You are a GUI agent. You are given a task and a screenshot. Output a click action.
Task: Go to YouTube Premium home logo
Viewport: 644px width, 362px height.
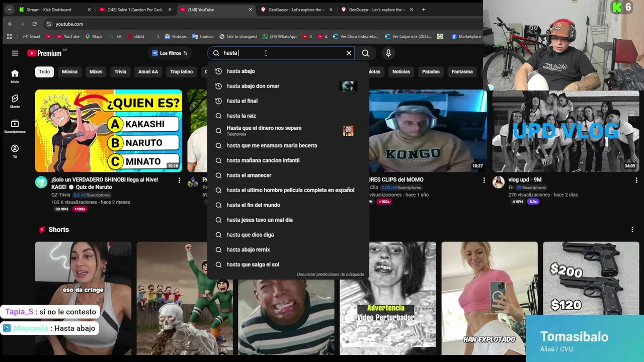coord(45,53)
